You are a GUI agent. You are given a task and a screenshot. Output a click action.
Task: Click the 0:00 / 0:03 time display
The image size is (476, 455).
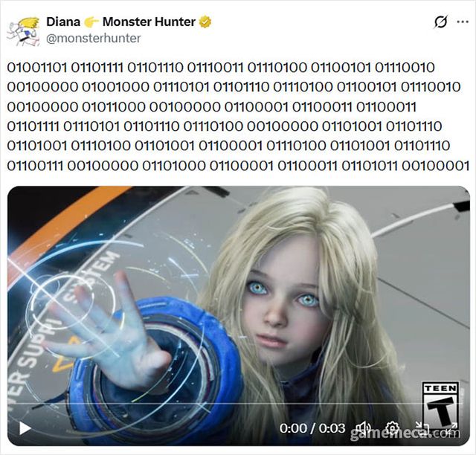pos(312,428)
